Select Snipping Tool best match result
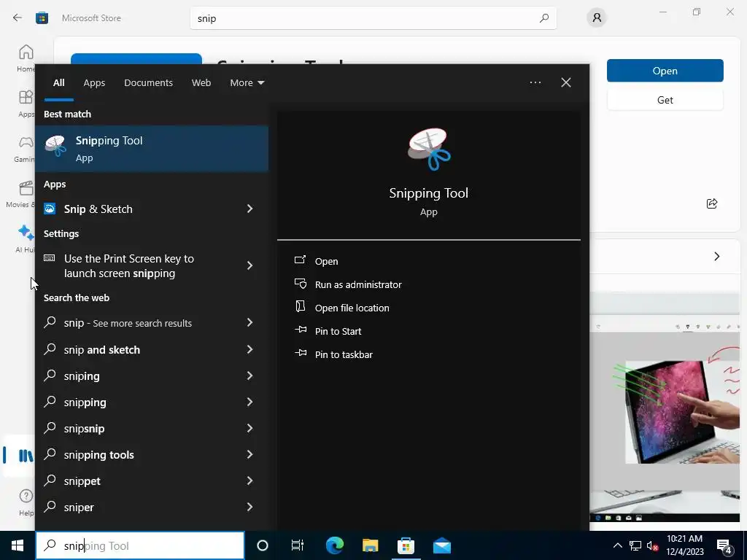The height and width of the screenshot is (560, 747). pyautogui.click(x=152, y=149)
